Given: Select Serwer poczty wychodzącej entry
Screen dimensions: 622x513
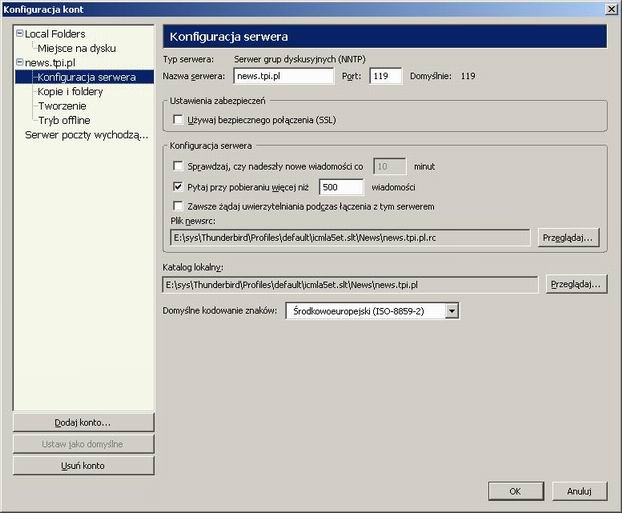Looking at the screenshot, I should click(86, 134).
